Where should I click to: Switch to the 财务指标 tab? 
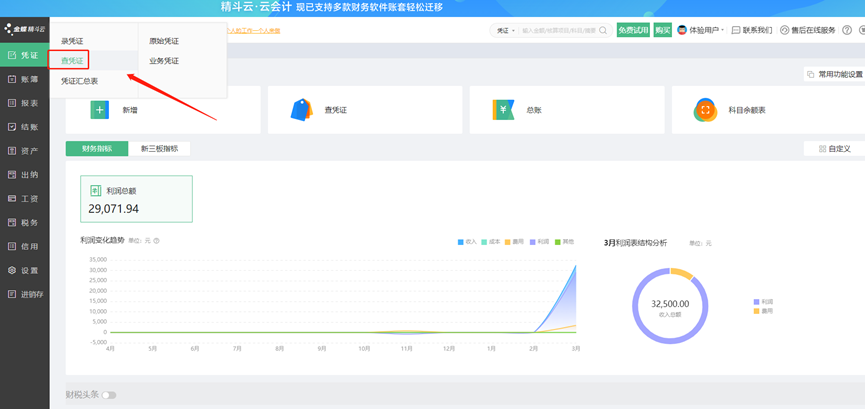point(97,148)
